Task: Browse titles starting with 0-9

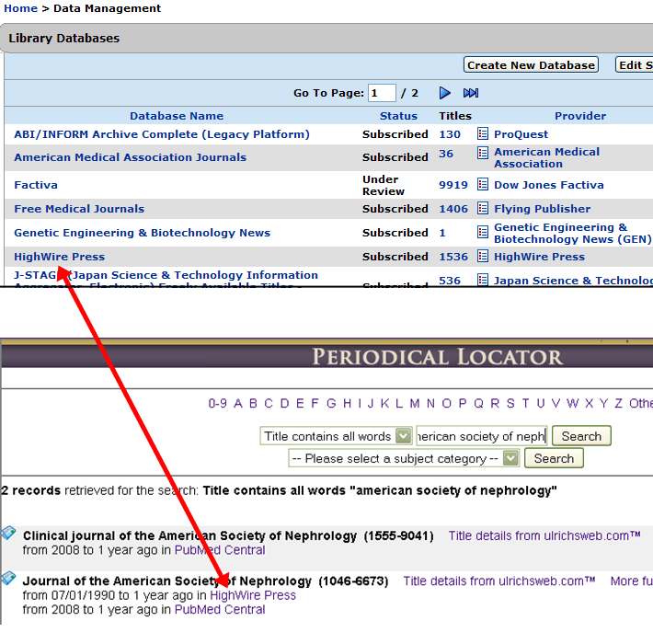Action: click(x=217, y=403)
